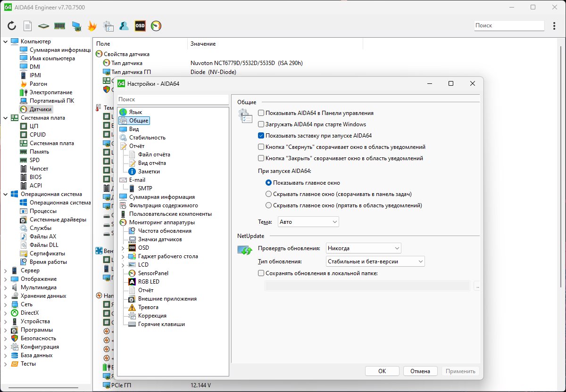Click the monitor diagnostics toolbar icon

pyautogui.click(x=76, y=26)
